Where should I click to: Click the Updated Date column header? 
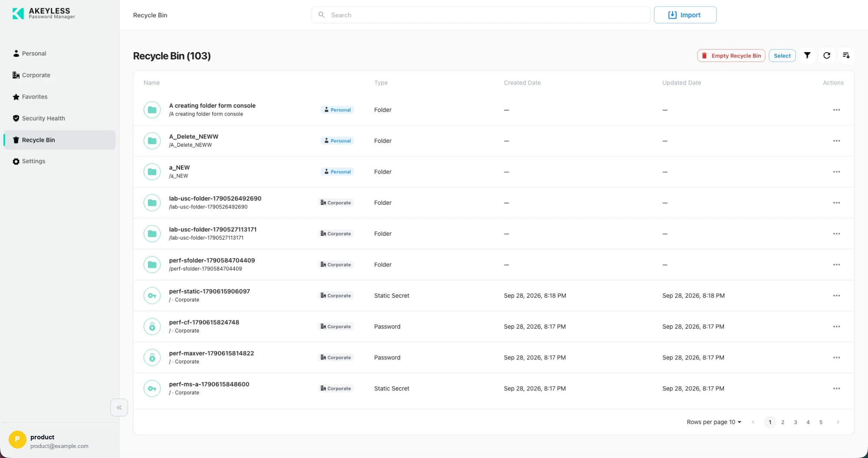pyautogui.click(x=681, y=83)
